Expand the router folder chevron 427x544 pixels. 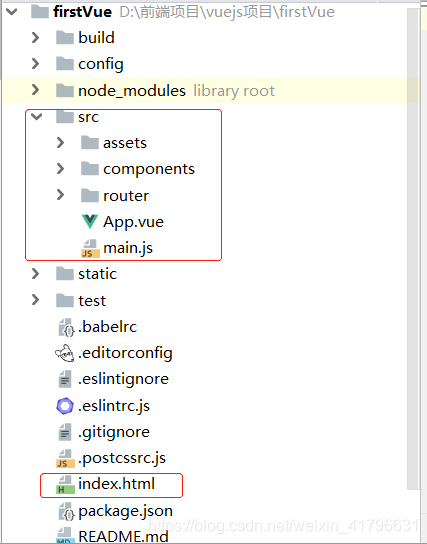click(x=60, y=195)
